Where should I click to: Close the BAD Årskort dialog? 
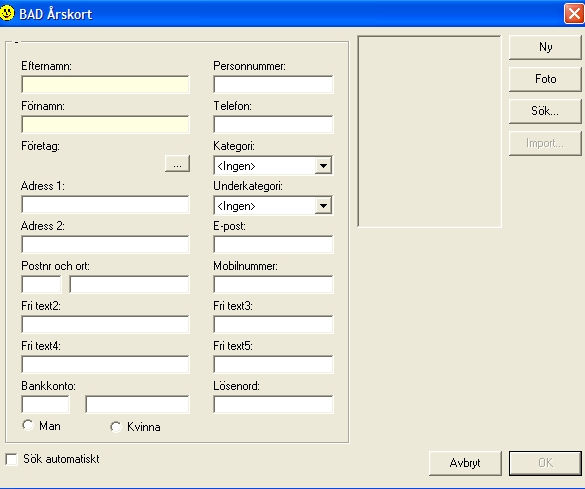point(574,14)
